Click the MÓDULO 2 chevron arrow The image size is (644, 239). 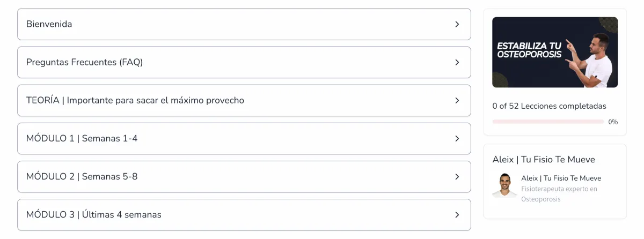coord(457,176)
